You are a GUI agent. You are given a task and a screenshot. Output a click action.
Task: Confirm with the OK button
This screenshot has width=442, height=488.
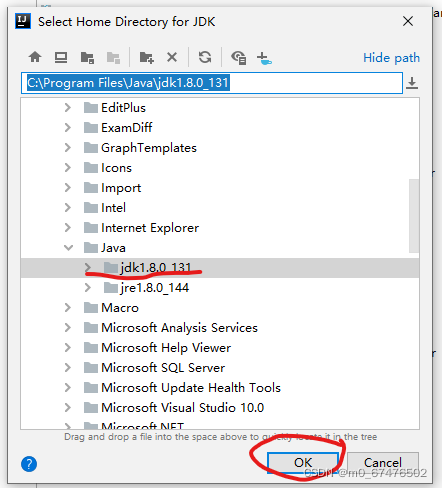(303, 463)
